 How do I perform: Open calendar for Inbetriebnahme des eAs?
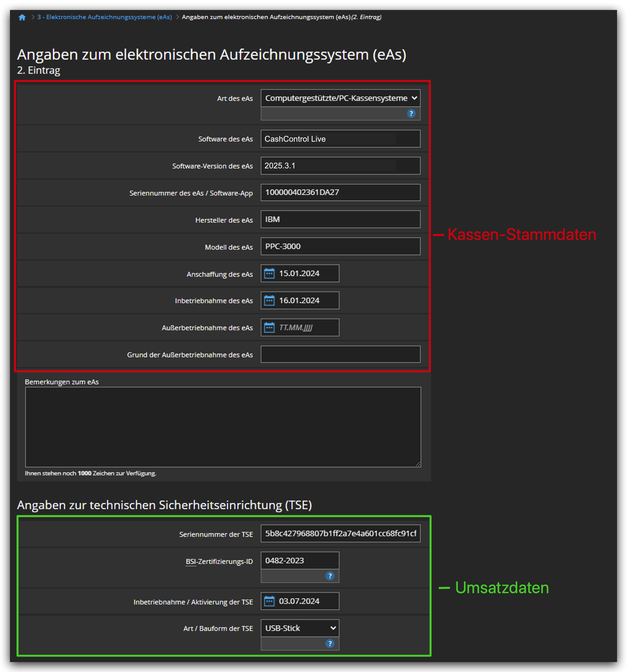[x=269, y=301]
